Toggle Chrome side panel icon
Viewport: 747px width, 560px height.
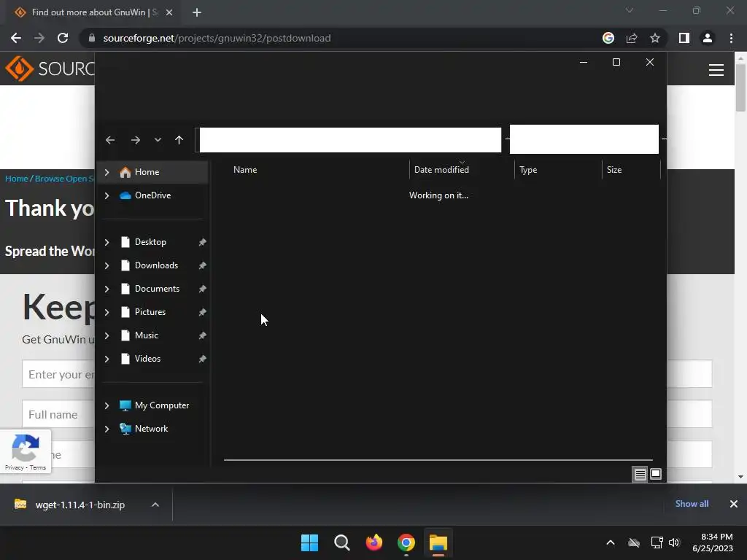click(684, 38)
